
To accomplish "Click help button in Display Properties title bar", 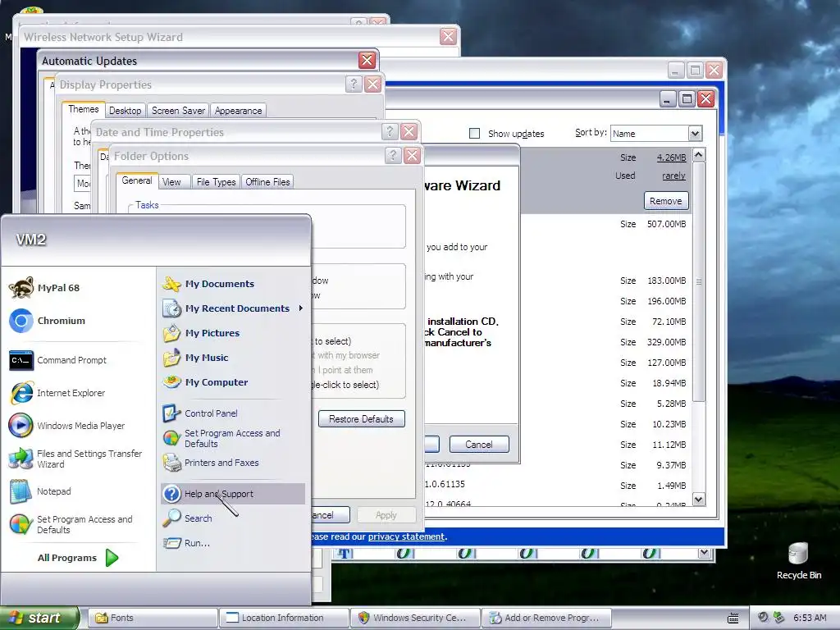I will coord(354,84).
